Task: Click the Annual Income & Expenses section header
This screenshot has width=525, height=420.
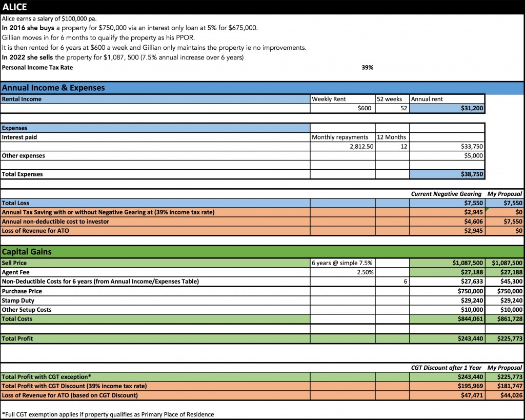Action: pyautogui.click(x=53, y=88)
